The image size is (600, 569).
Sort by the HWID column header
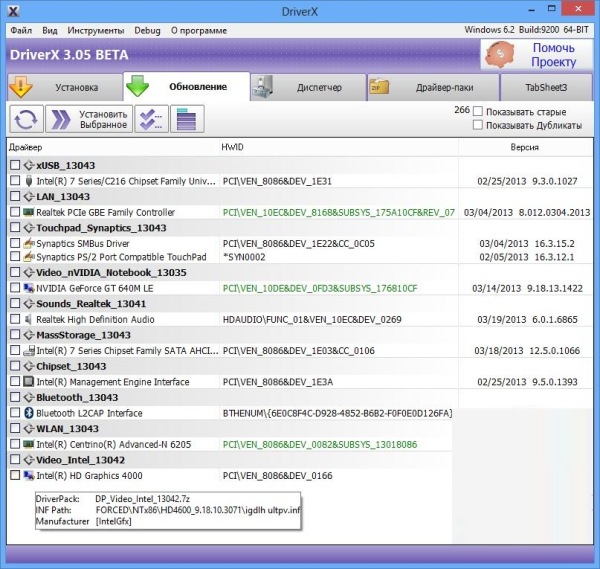point(232,147)
